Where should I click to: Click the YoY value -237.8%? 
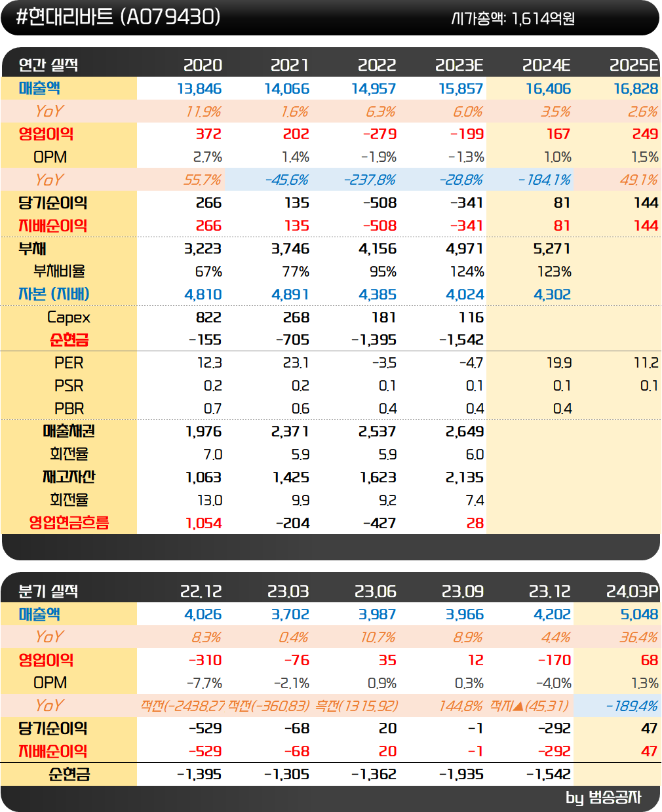(370, 180)
